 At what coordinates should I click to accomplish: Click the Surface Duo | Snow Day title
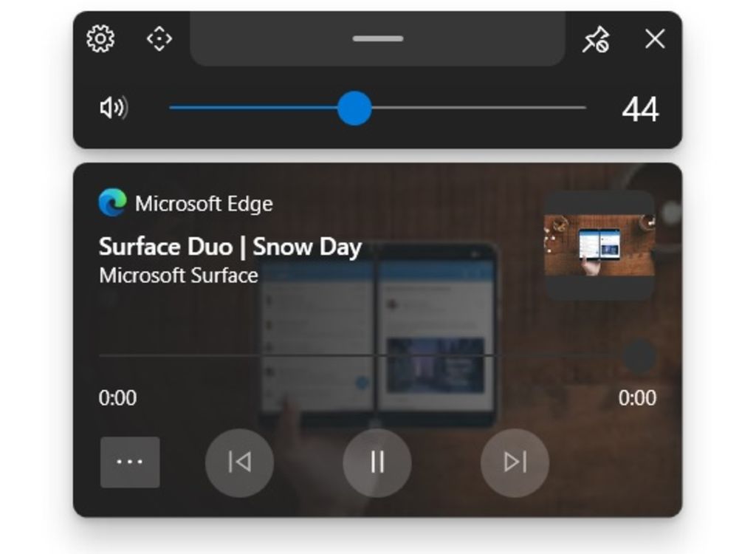(230, 247)
